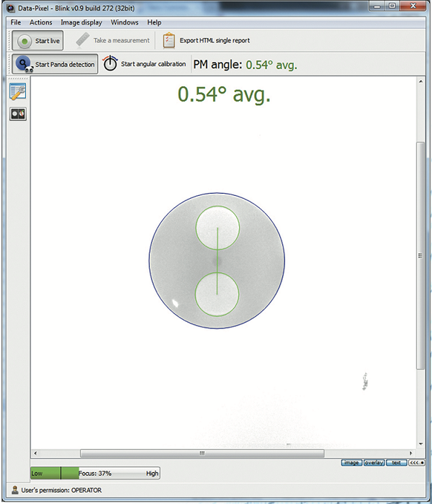This screenshot has width=432, height=504.
Task: Collapse the panel with the <<< button
Action: pyautogui.click(x=414, y=463)
